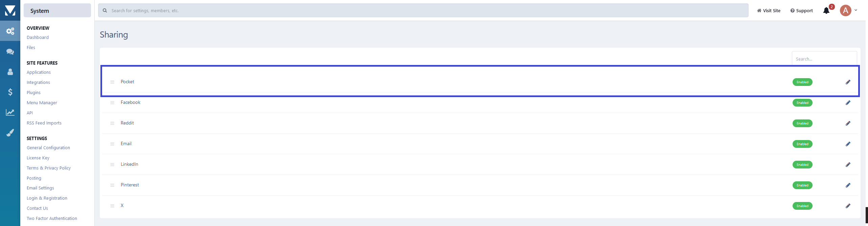Toggle the Enabled status for X

802,206
